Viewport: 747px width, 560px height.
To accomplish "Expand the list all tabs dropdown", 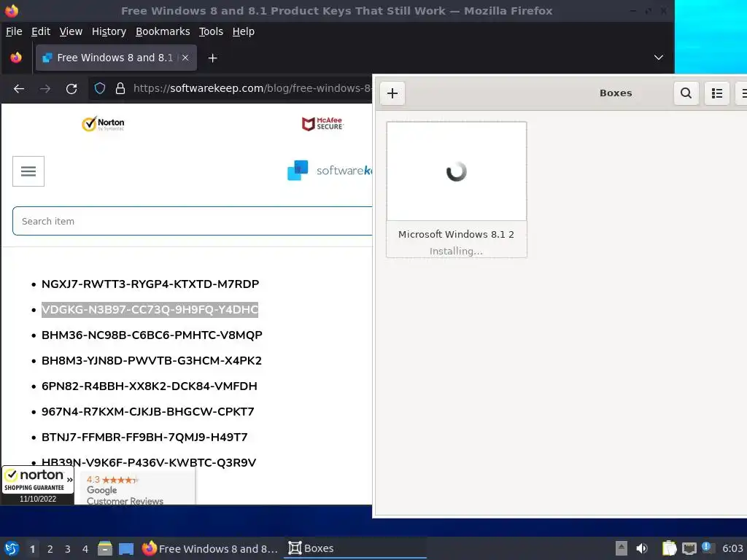I will click(x=659, y=58).
